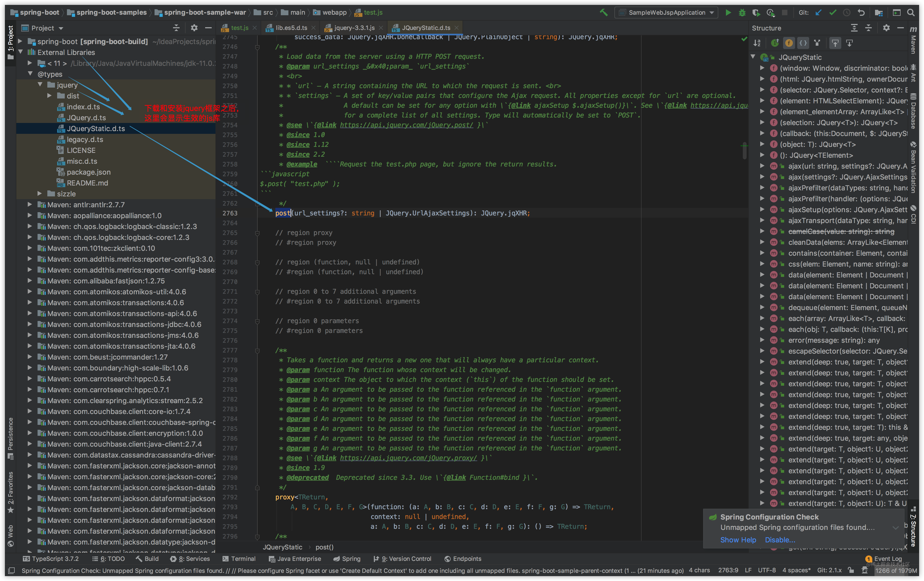Image resolution: width=924 pixels, height=581 pixels.
Task: Run SampleWebJspApplication with the green play icon
Action: [728, 12]
